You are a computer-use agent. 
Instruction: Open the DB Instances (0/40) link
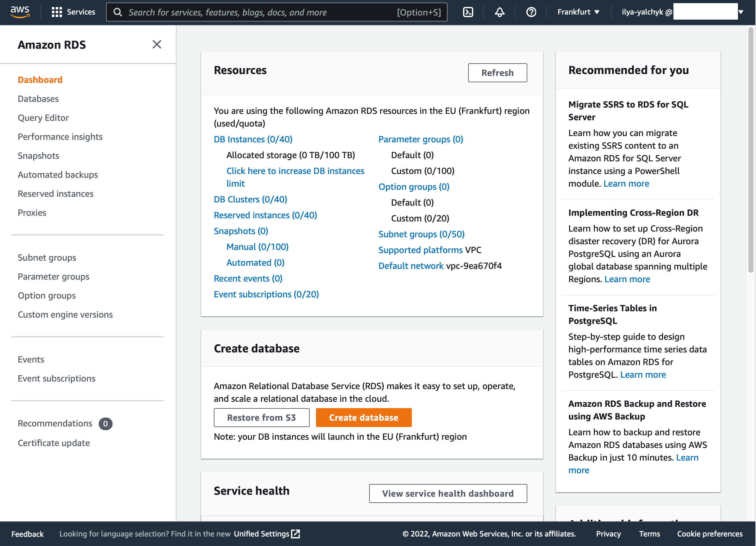pos(253,139)
